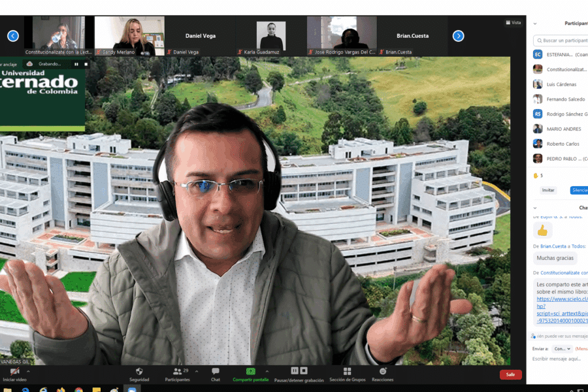Stop the recording in Grabando indicator
The height and width of the screenshot is (392, 588).
84,64
